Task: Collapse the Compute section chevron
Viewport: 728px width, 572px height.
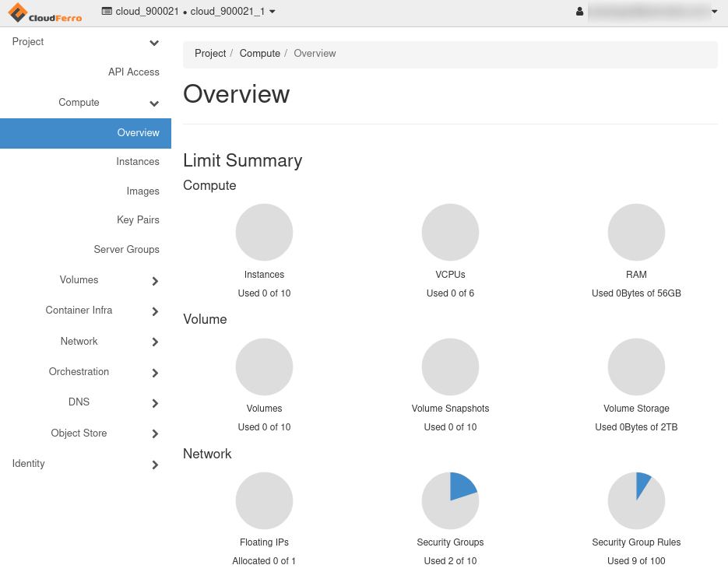Action: [154, 103]
